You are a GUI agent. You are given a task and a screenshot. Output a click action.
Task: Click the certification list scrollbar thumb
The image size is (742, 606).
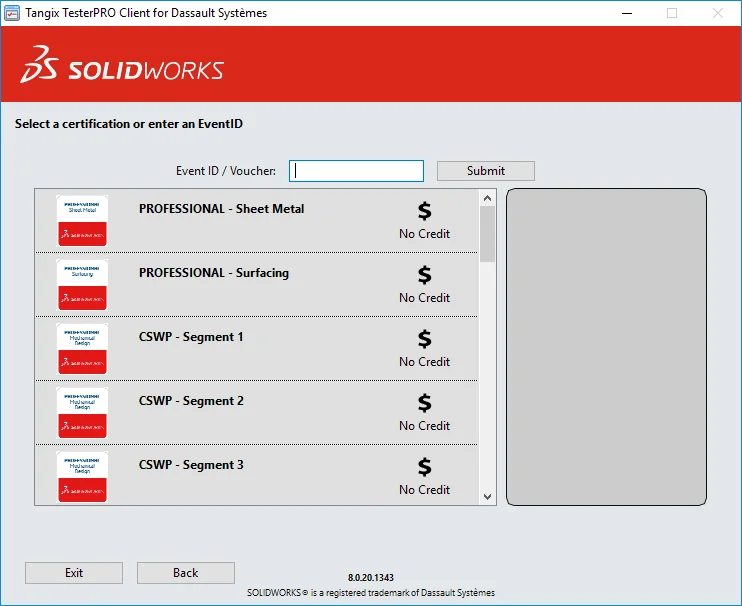487,234
